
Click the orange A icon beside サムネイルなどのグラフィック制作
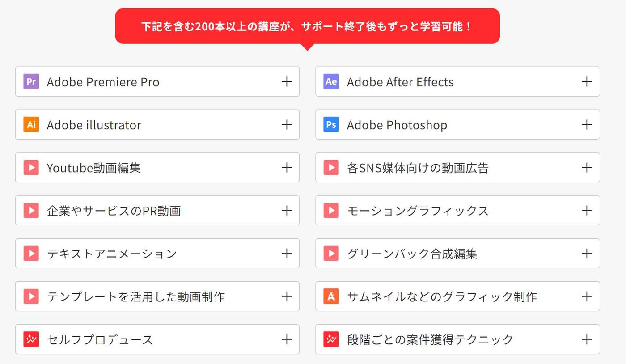331,296
